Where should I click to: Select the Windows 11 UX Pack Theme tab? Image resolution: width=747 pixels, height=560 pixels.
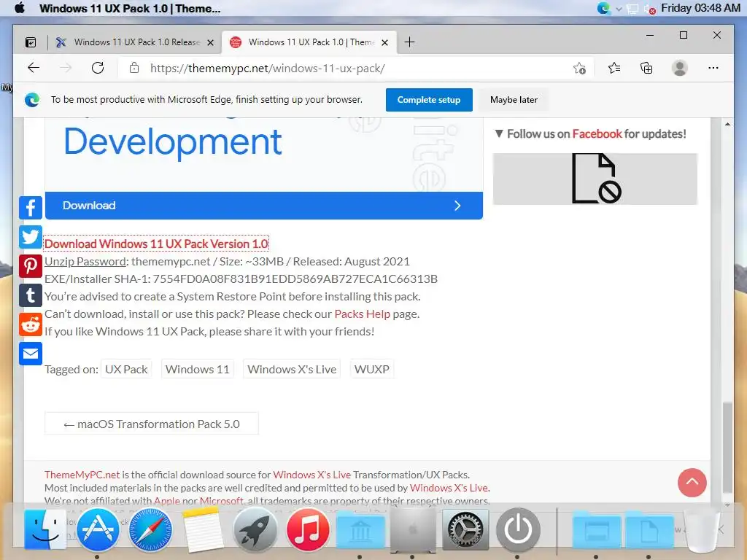pyautogui.click(x=309, y=42)
